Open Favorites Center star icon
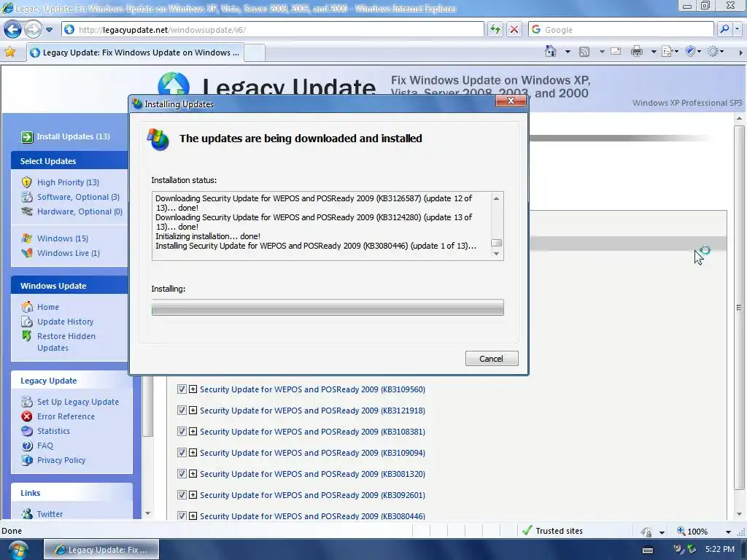Screen dimensions: 747x560 [9, 52]
